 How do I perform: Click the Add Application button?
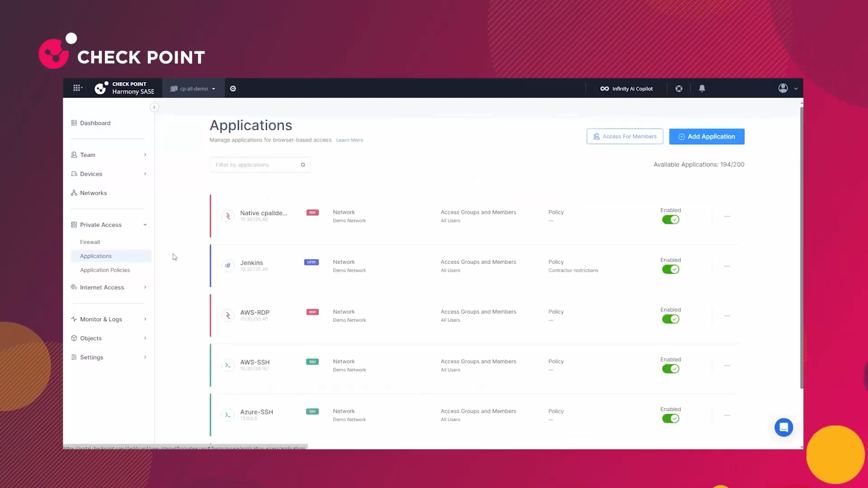(x=707, y=136)
